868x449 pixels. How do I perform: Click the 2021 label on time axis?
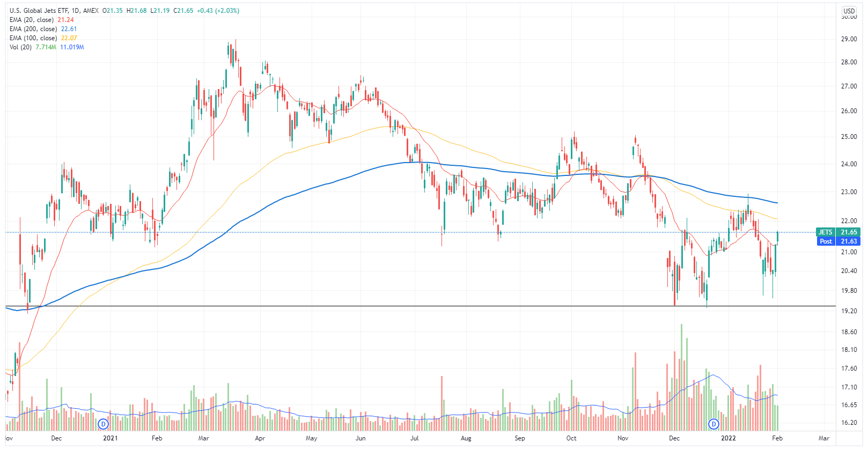[110, 438]
